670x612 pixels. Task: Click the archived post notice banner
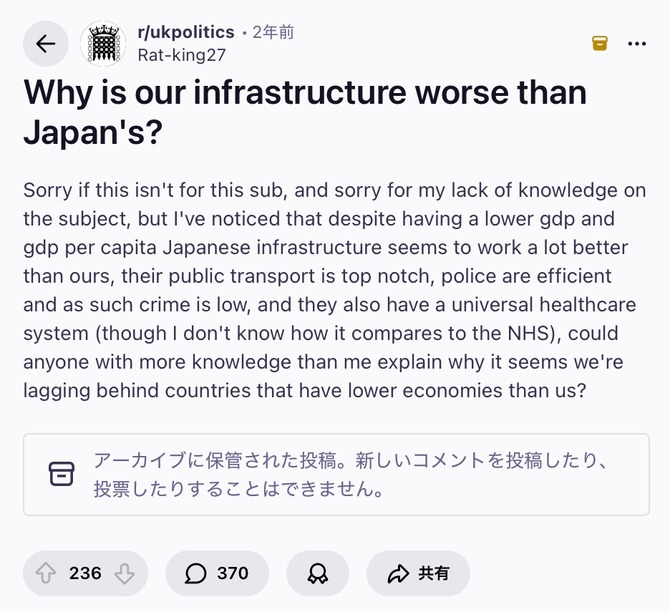point(336,474)
